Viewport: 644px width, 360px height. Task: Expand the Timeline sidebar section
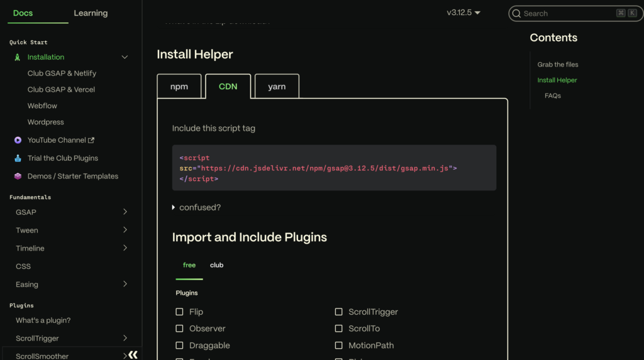click(125, 248)
